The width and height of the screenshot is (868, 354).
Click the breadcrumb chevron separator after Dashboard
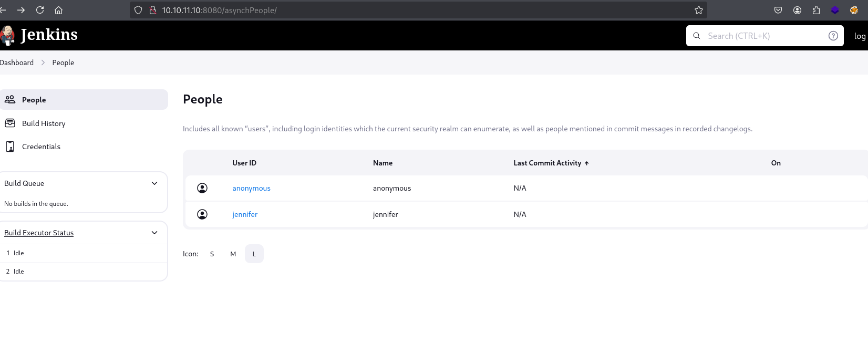tap(43, 63)
